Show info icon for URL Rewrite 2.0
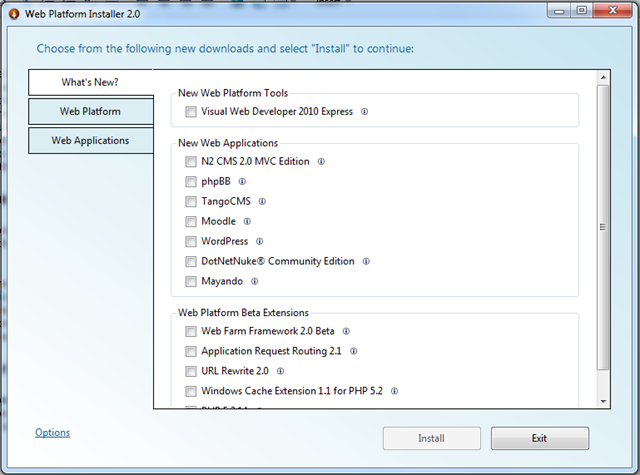 tap(280, 371)
